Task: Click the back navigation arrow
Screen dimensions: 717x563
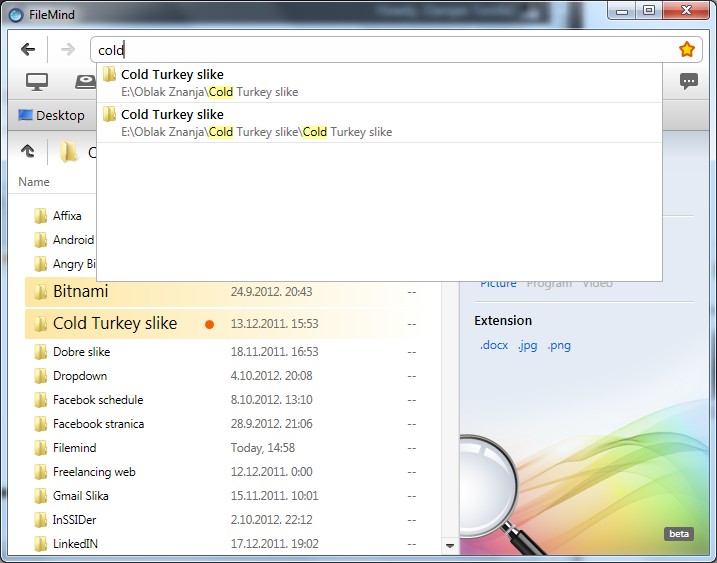Action: [x=28, y=50]
